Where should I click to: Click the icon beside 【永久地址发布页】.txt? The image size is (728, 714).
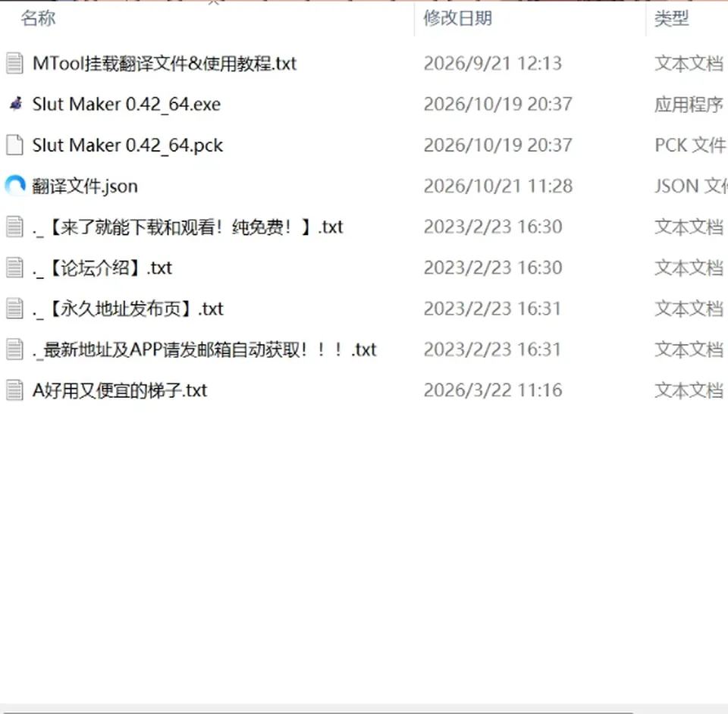(x=14, y=308)
